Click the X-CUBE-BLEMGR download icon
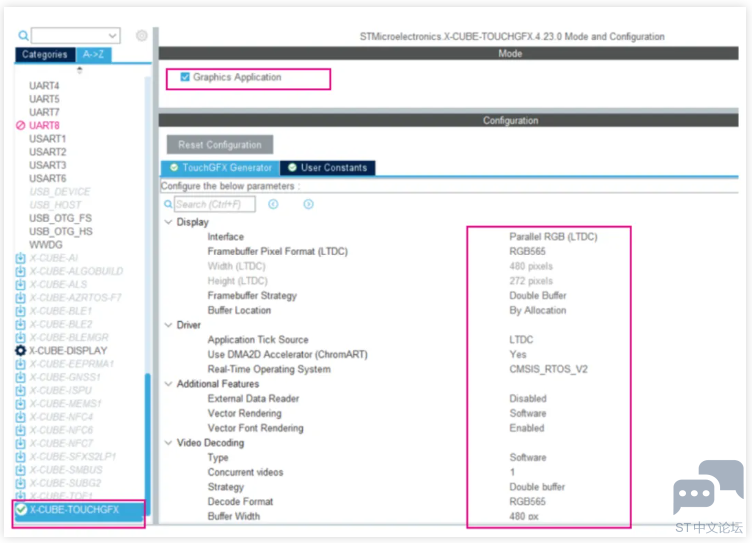Image resolution: width=752 pixels, height=543 pixels. coord(21,337)
